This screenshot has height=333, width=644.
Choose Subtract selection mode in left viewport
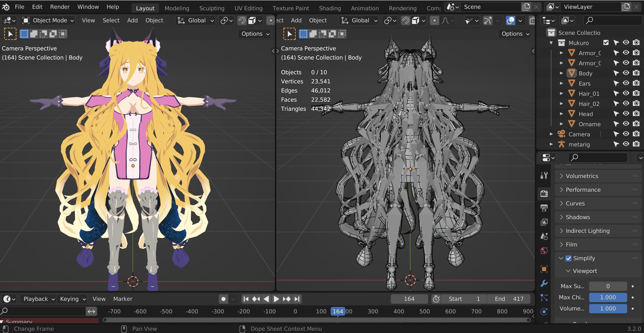(x=43, y=34)
